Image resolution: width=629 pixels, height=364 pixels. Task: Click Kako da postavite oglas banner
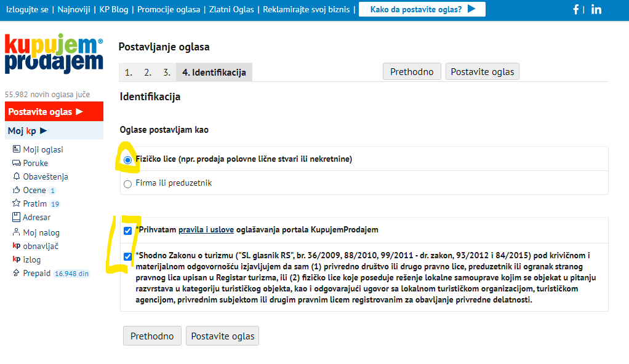point(422,9)
